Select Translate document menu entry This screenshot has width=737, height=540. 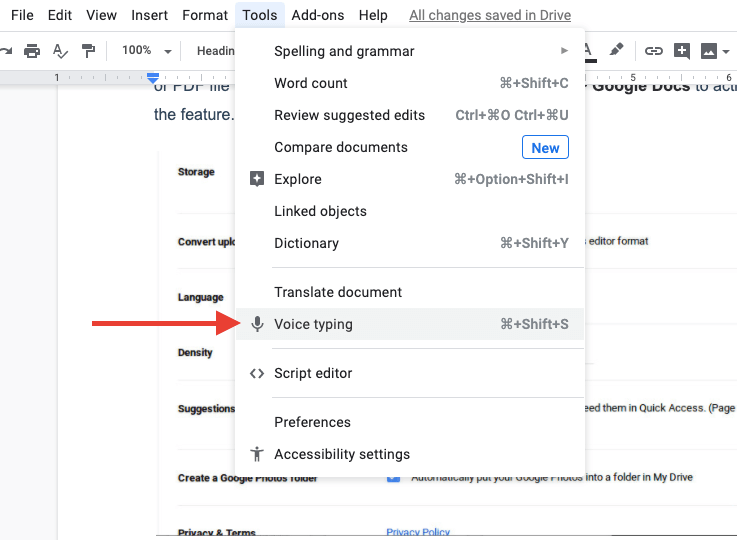[x=338, y=292]
